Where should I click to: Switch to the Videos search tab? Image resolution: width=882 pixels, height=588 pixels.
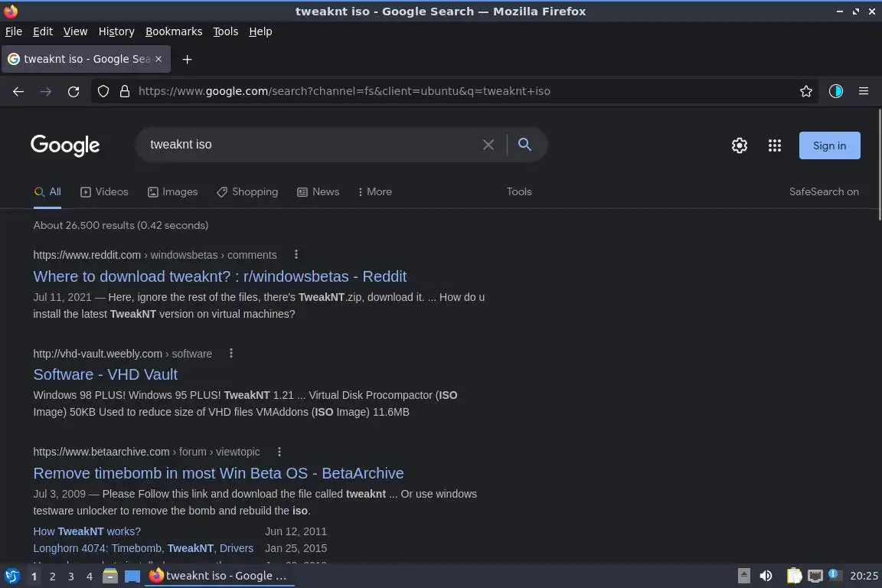104,192
